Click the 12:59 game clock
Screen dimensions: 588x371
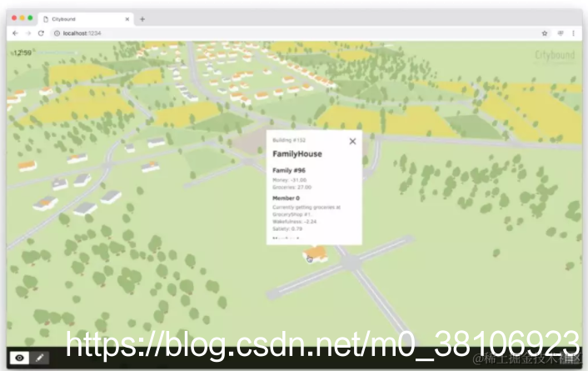[22, 53]
